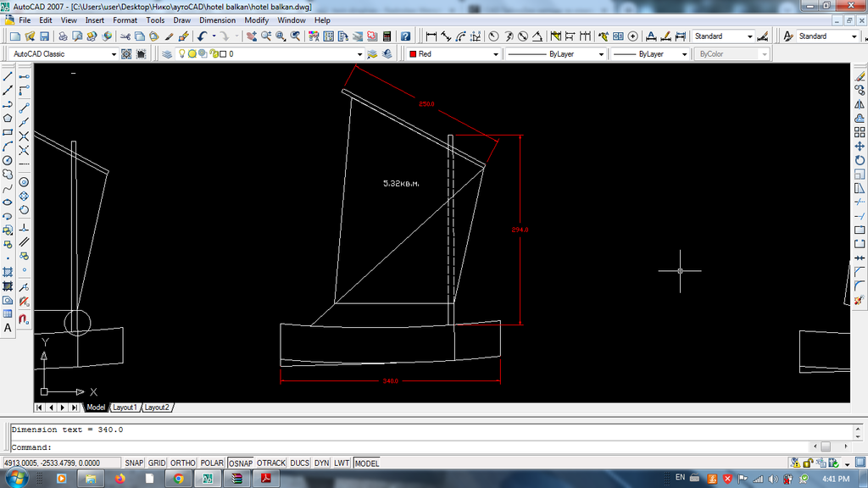868x488 pixels.
Task: Open the calculator tool icon
Action: tap(387, 36)
